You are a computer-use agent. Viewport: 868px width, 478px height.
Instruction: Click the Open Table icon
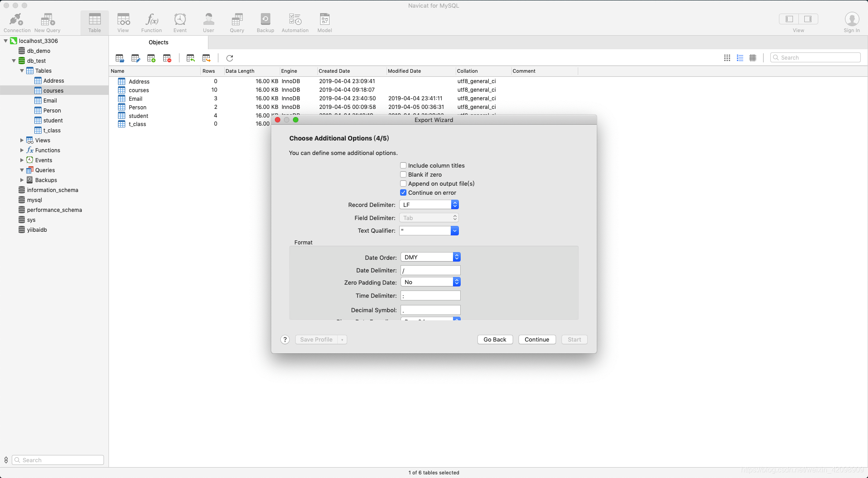tap(120, 58)
